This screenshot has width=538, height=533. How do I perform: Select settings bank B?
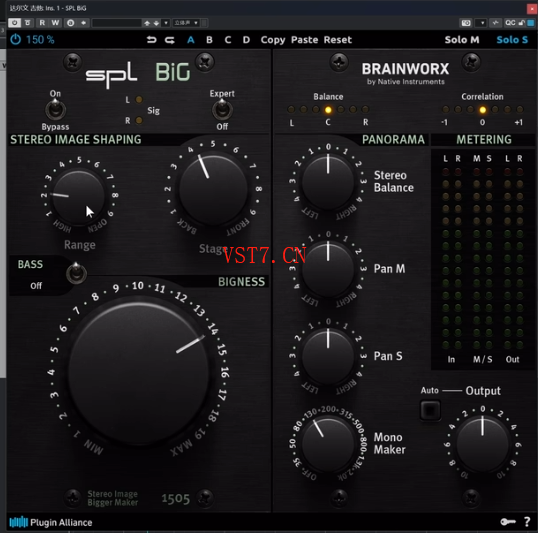coord(209,40)
